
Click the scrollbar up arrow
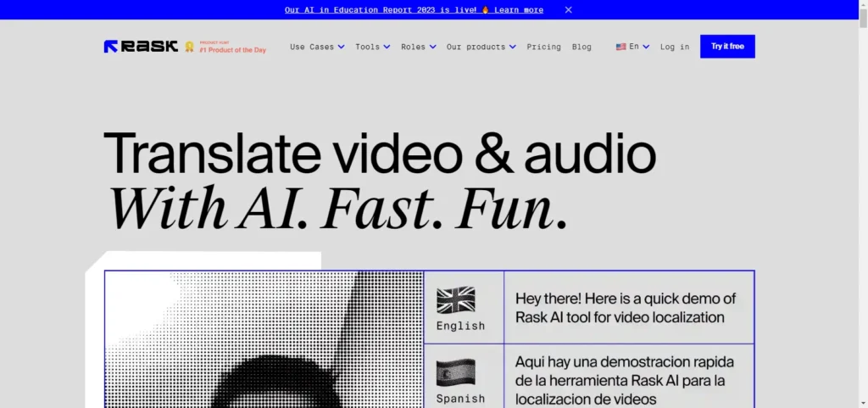863,4
